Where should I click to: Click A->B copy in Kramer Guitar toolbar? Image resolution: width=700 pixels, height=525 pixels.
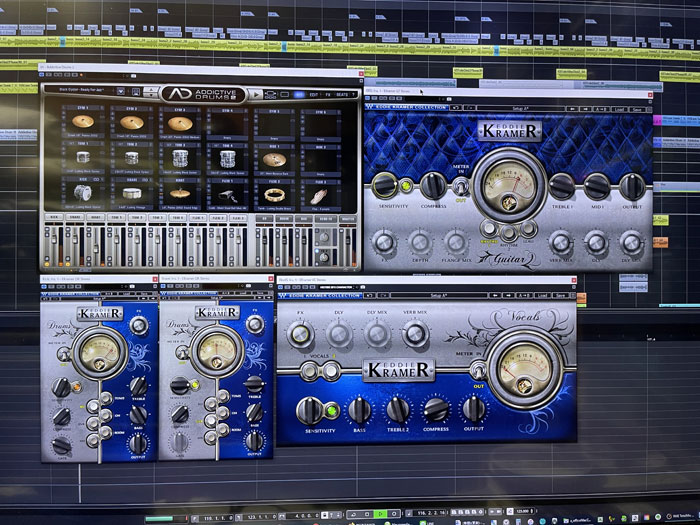600,109
